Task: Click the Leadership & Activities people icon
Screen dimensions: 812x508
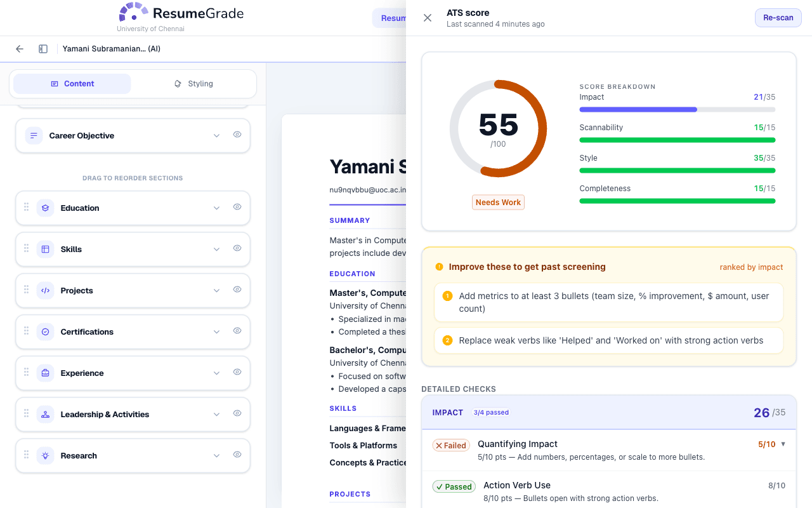Action: [45, 415]
